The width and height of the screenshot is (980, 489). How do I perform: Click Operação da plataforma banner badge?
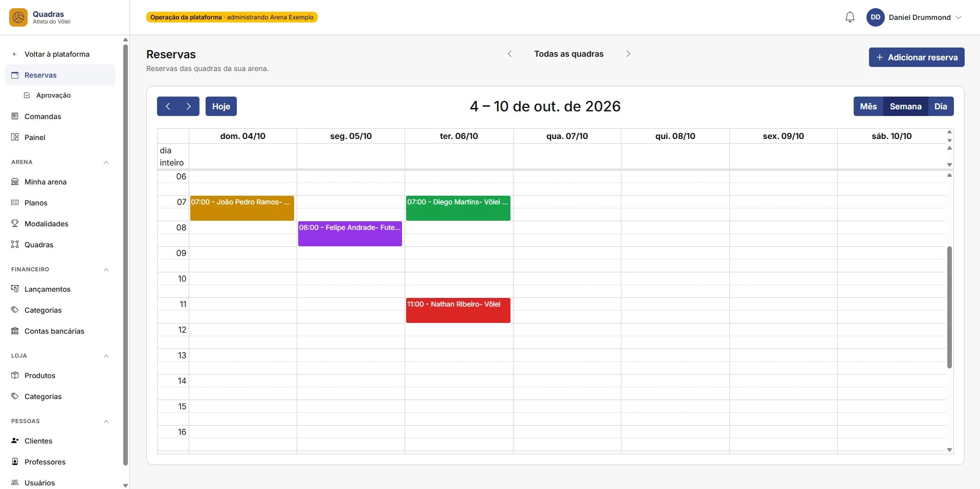coord(232,17)
